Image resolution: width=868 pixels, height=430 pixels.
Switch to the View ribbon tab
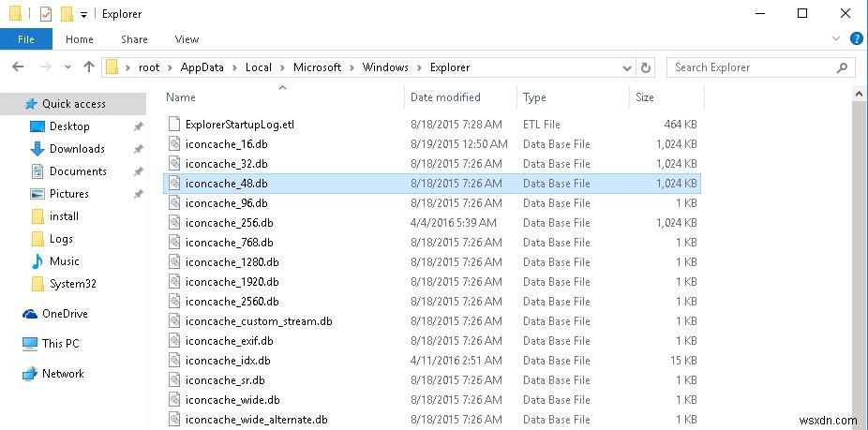click(187, 39)
